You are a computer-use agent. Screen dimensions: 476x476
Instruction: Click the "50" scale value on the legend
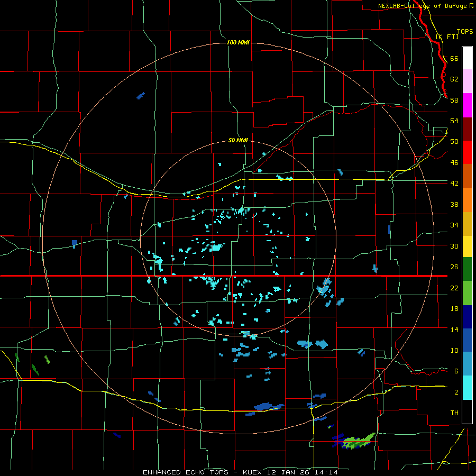click(454, 142)
